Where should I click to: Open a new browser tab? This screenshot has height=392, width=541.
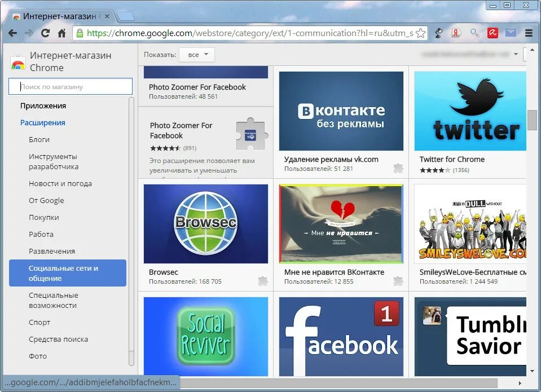[x=126, y=16]
